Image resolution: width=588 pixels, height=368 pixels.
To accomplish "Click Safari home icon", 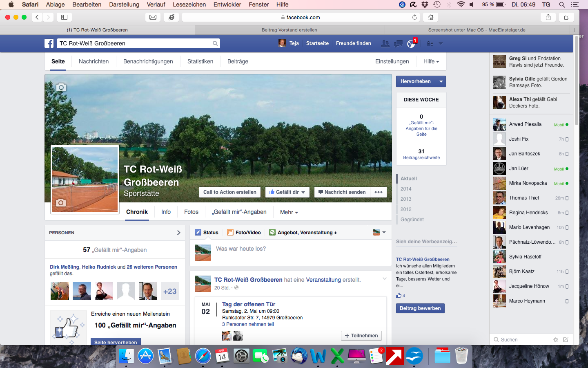I will coord(431,17).
